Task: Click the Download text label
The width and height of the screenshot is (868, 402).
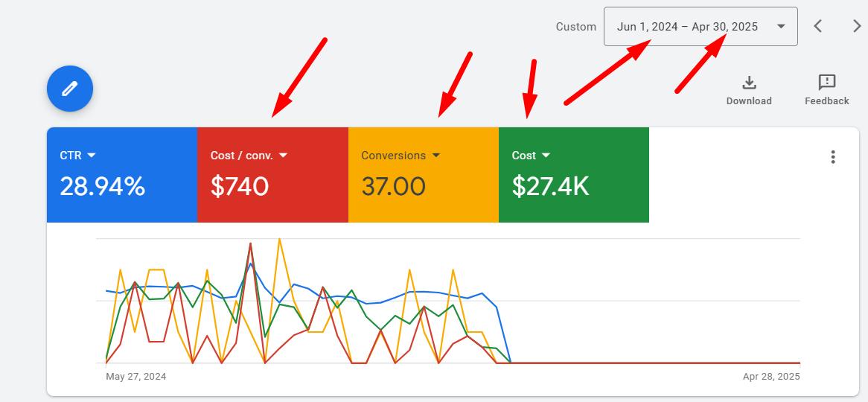Action: tap(749, 101)
